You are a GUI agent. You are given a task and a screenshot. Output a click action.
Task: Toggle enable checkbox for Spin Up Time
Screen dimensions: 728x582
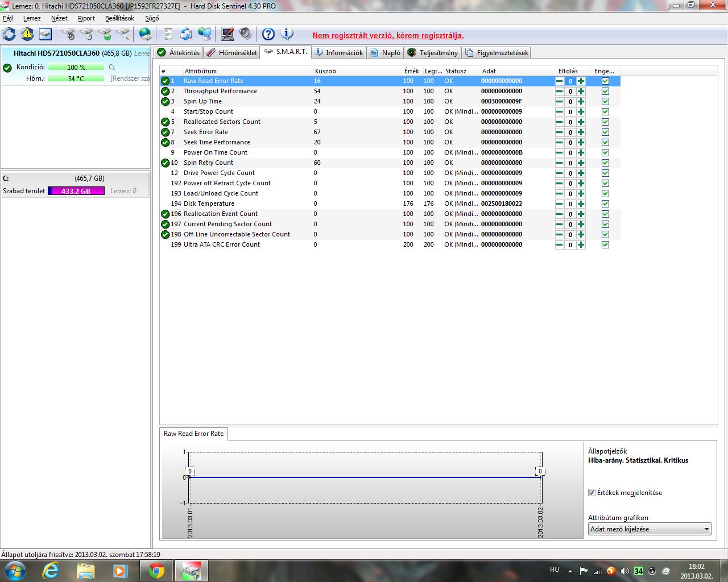605,102
